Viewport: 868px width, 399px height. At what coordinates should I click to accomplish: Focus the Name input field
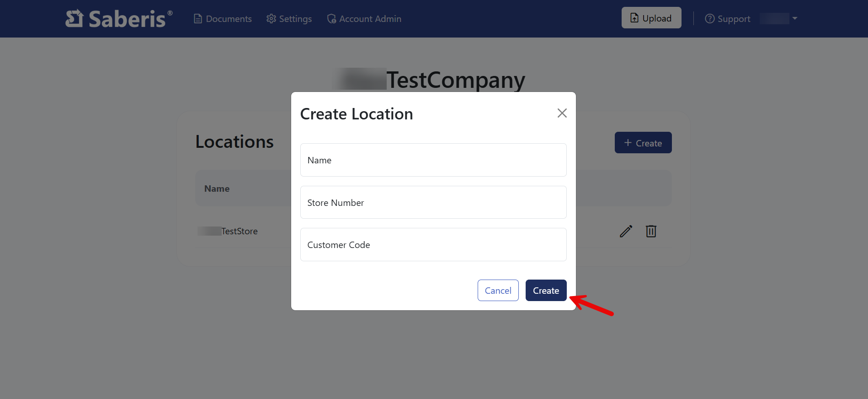(433, 160)
